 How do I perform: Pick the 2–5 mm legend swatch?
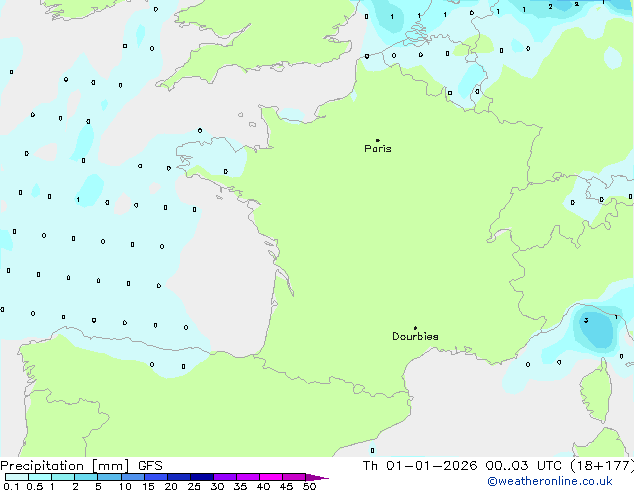click(86, 477)
